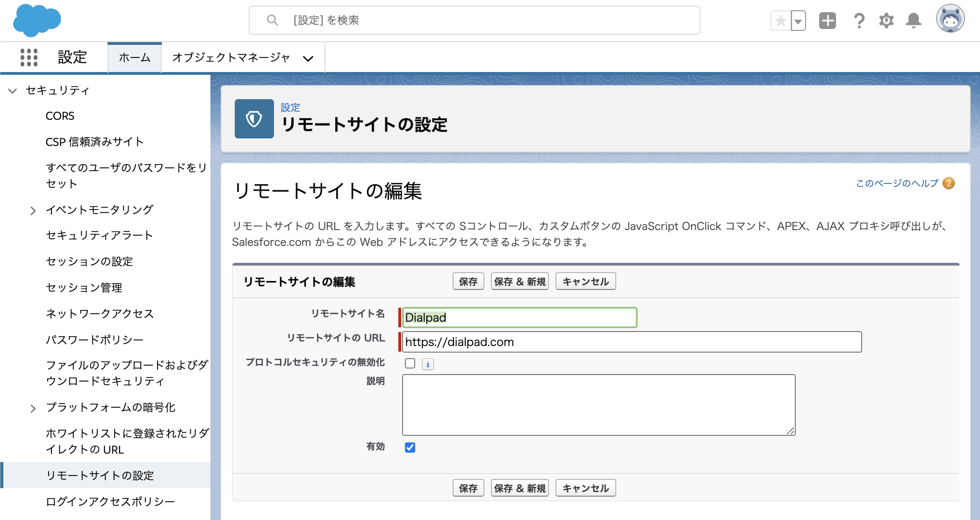Click the info icon next to プロトコルセキュリティの無効化
Viewport: 980px width, 520px height.
[x=428, y=364]
